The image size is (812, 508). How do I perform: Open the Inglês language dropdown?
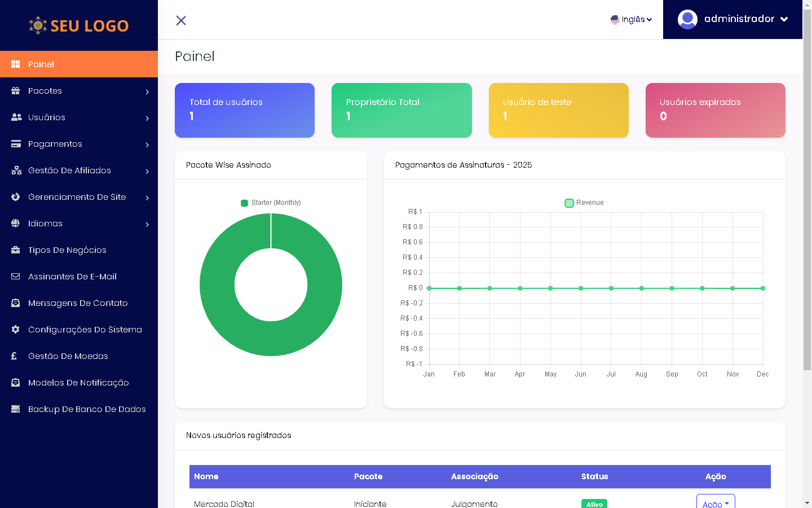tap(632, 19)
